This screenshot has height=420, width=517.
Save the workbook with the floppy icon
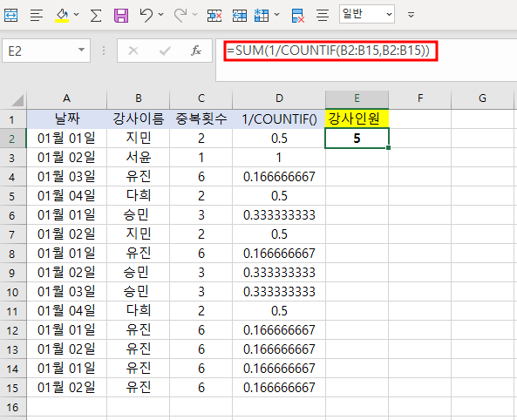point(121,15)
